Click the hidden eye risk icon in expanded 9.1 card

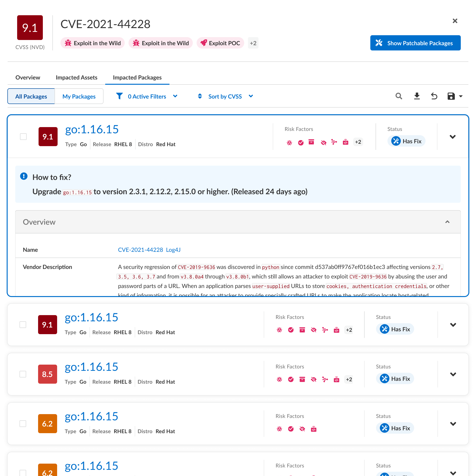tap(323, 142)
